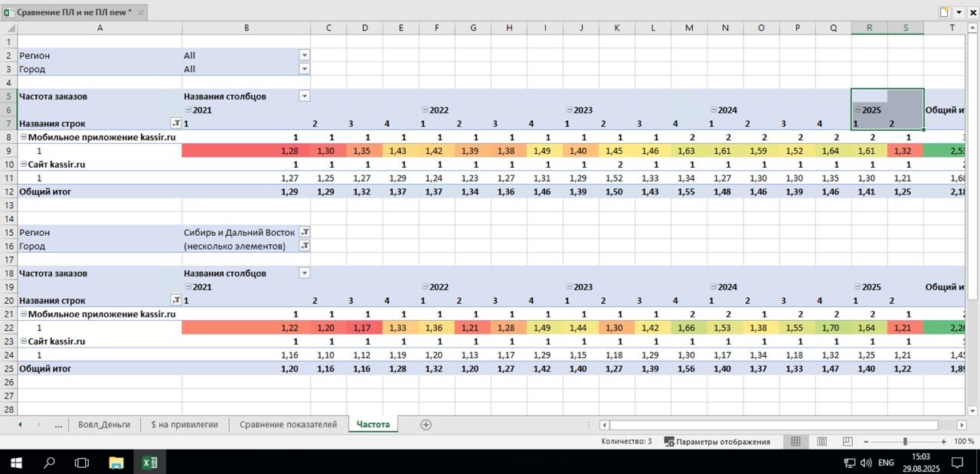Image resolution: width=980 pixels, height=474 pixels.
Task: Open new document icon at top right
Action: coord(945,12)
